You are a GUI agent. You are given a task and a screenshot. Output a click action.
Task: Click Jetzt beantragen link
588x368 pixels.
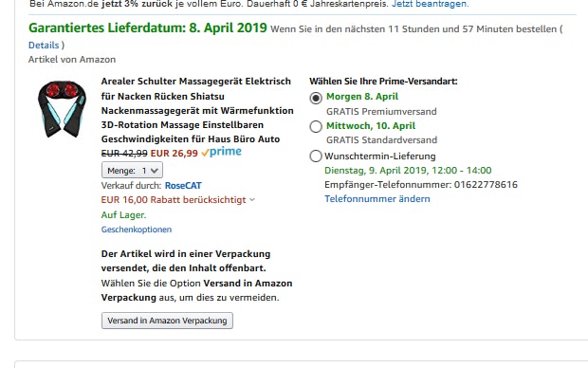click(431, 4)
